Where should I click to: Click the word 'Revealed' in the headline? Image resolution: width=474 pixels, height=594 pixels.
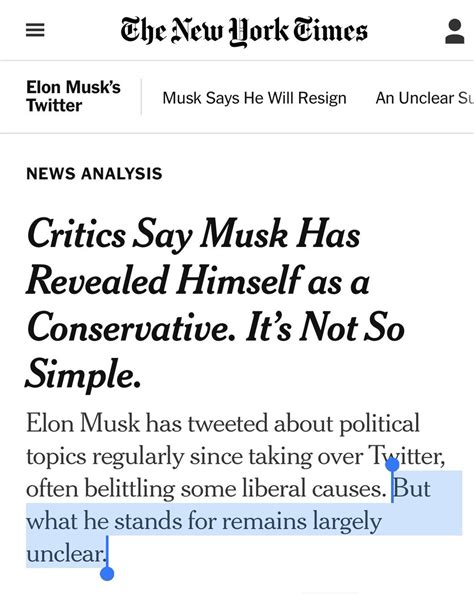[x=97, y=281]
